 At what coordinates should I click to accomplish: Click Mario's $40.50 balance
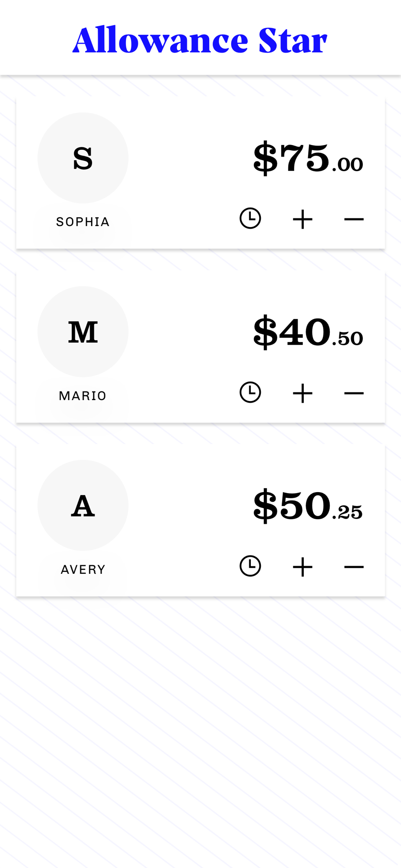point(308,332)
